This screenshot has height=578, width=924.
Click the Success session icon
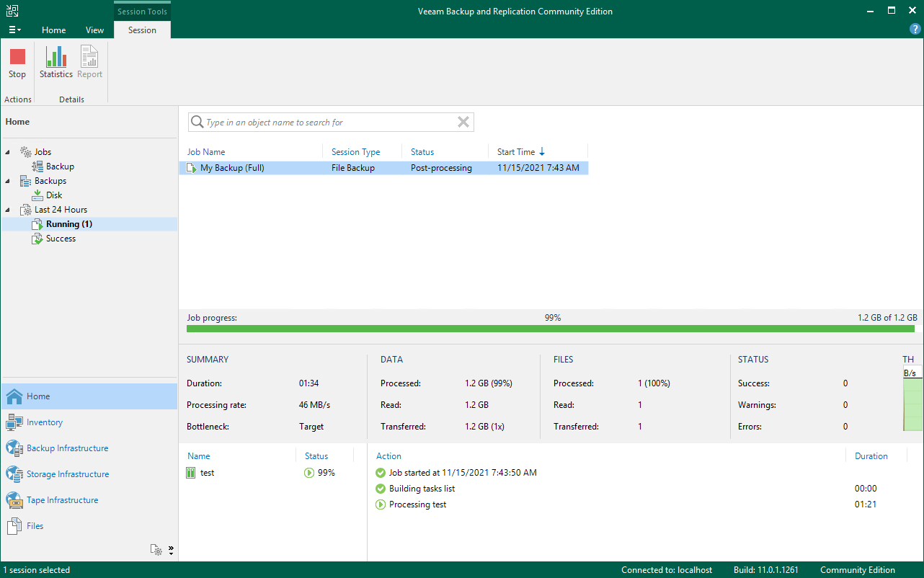pyautogui.click(x=37, y=239)
